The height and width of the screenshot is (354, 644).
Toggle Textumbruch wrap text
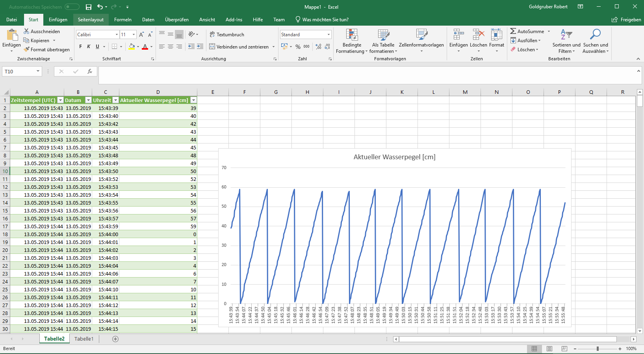[227, 35]
